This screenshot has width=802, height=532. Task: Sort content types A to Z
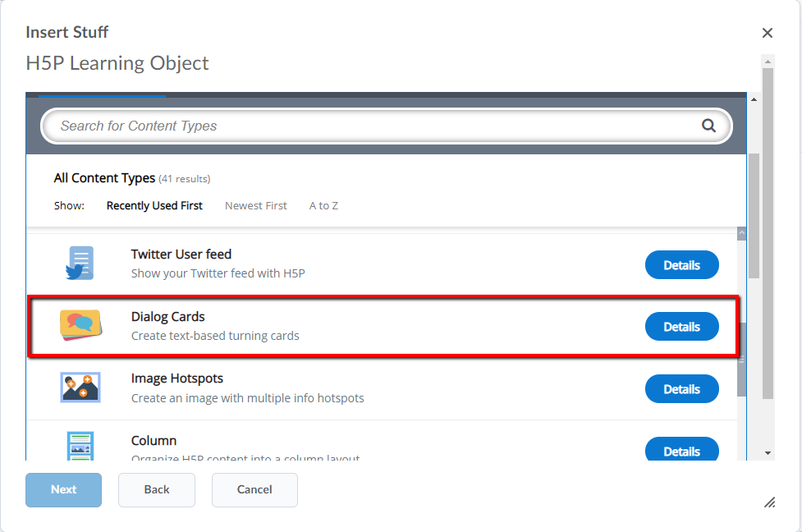(x=323, y=206)
